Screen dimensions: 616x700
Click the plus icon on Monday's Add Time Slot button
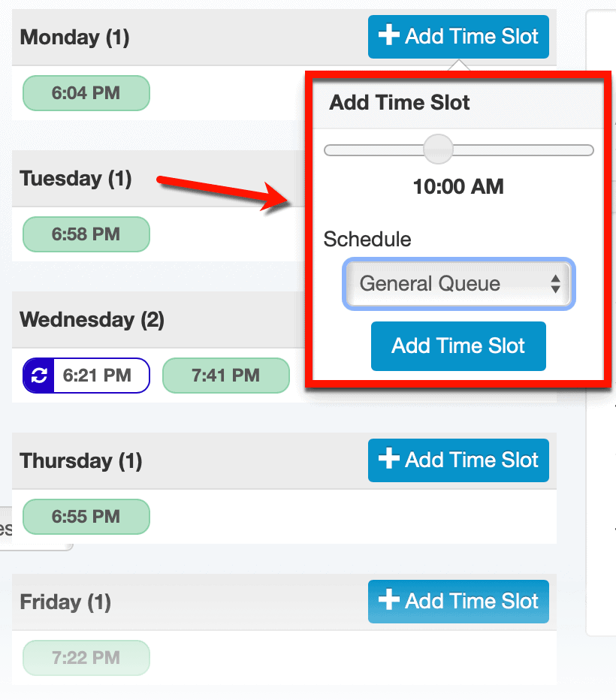388,36
